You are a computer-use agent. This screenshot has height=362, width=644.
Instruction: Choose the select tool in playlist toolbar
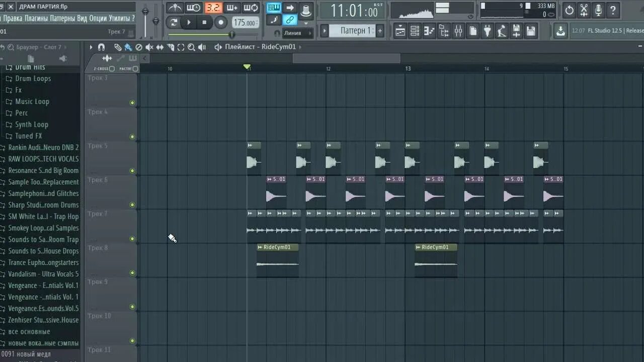[181, 47]
